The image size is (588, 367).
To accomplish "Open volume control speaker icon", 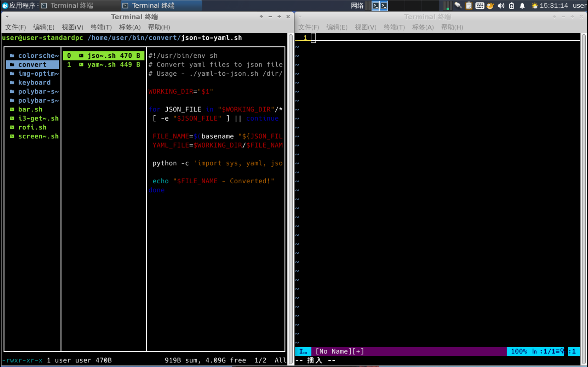I will click(501, 5).
